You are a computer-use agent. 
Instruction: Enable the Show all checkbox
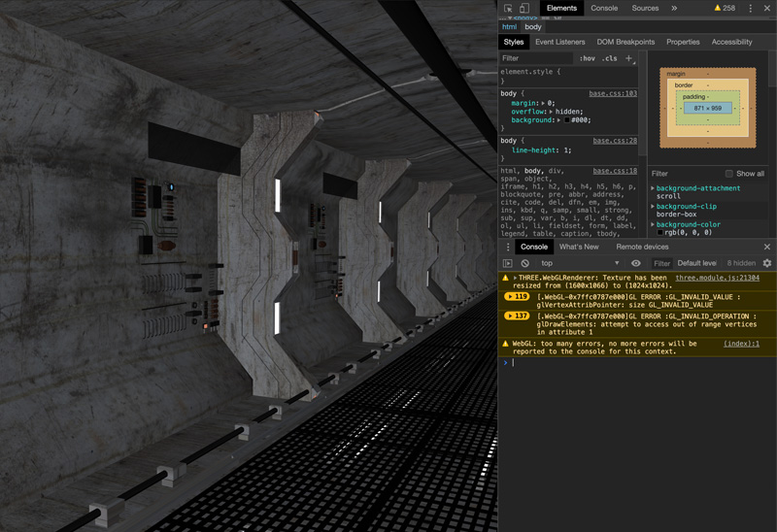[x=729, y=174]
